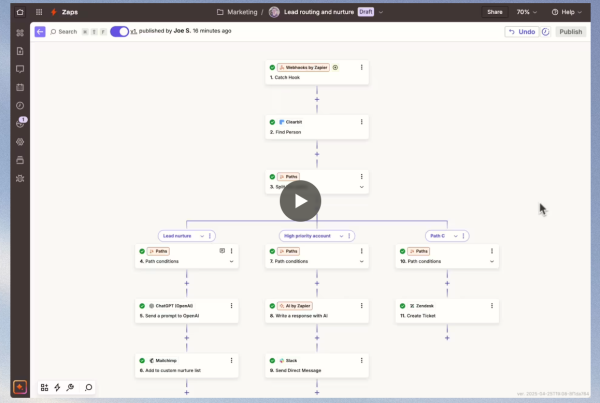Open the first sidebar icon below back arrow
600x403 pixels.
(20, 33)
